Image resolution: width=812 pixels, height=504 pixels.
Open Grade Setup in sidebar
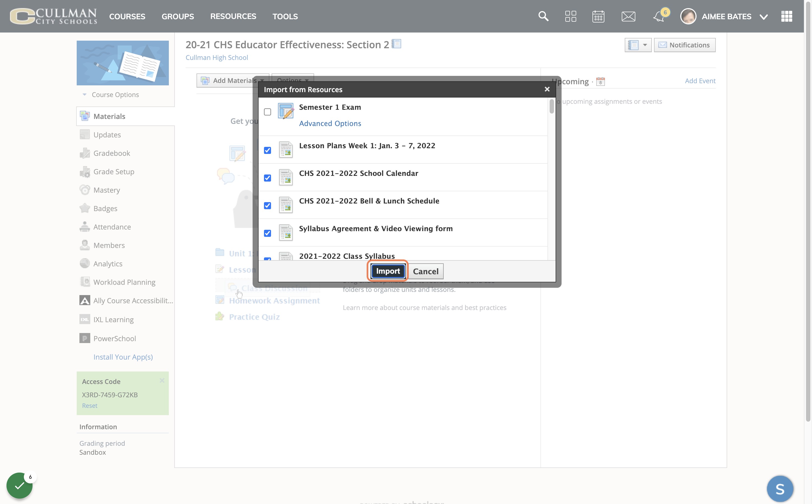[114, 171]
